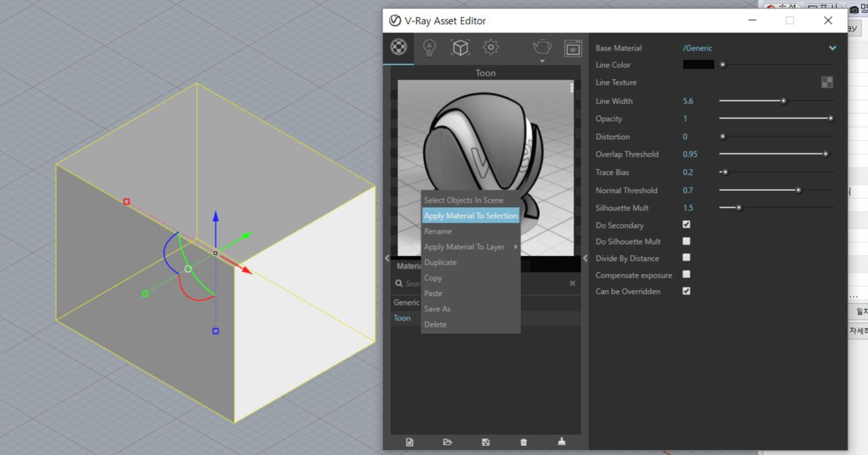Click the black Line Color swatch
Screen dimensions: 868x455
click(698, 65)
